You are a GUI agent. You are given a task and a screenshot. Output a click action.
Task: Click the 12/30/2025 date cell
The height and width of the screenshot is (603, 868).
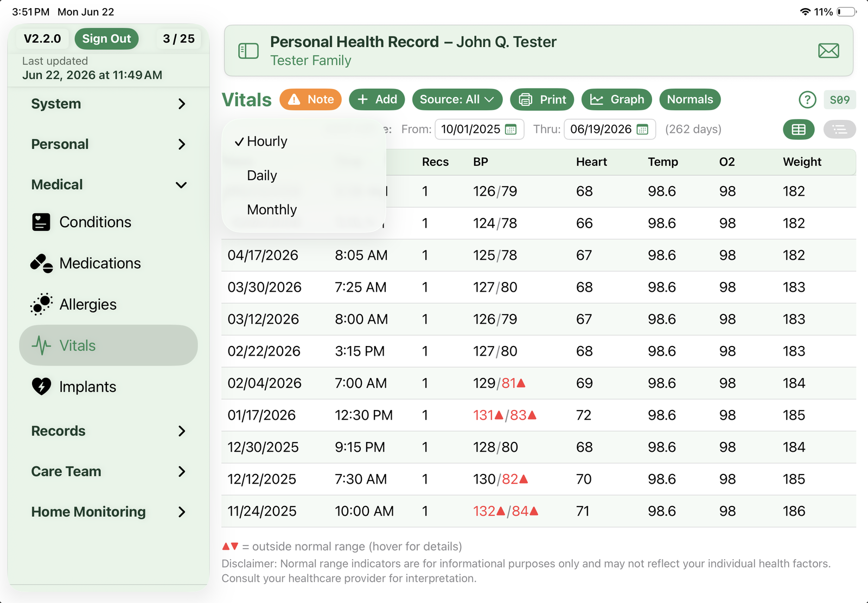[263, 447]
